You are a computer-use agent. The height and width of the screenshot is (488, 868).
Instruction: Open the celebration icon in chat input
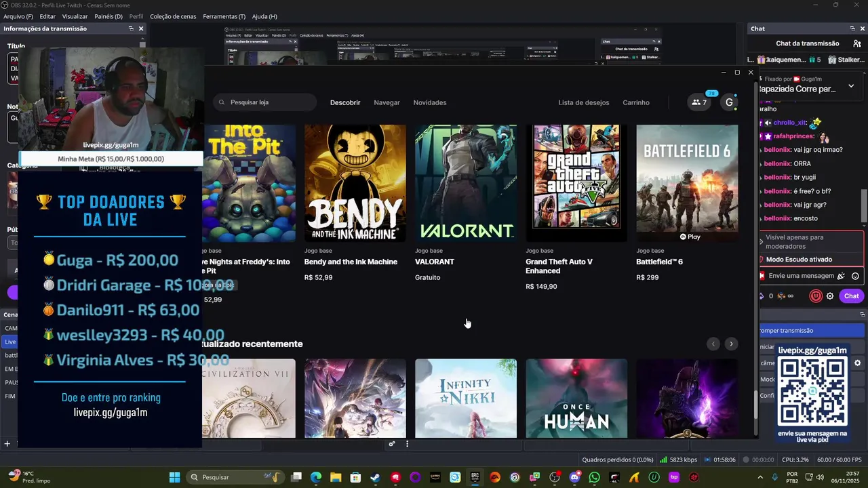841,276
